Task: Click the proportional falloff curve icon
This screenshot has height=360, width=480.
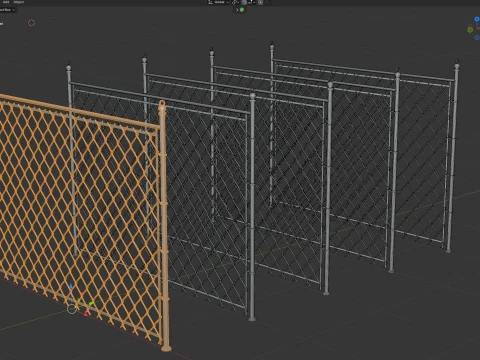Action: pos(268,2)
